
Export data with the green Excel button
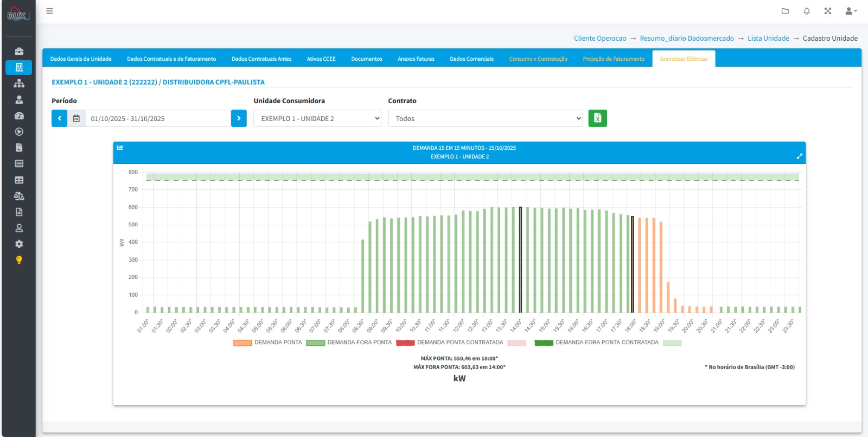coord(597,118)
